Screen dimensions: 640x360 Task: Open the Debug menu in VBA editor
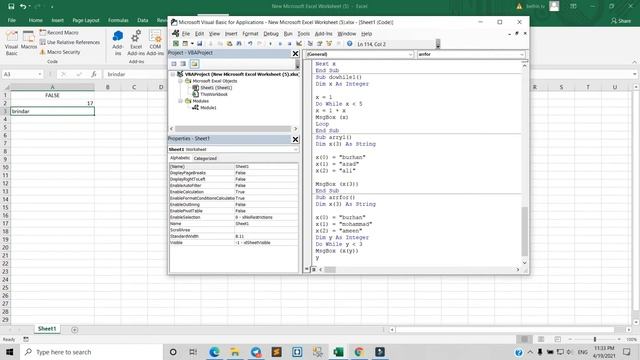point(271,33)
